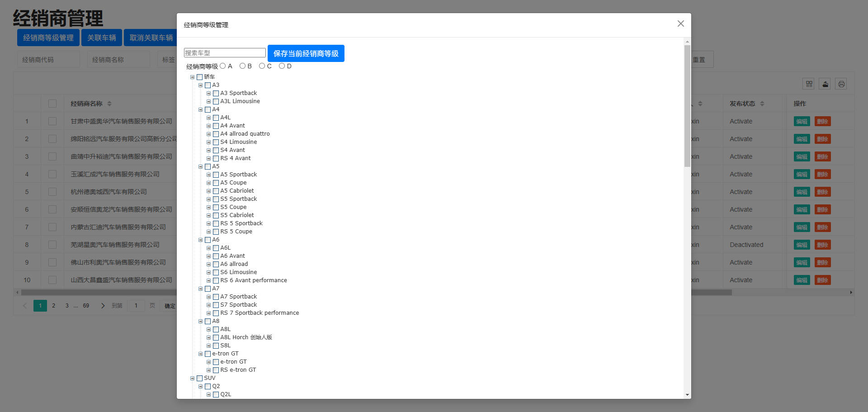Image resolution: width=868 pixels, height=412 pixels.
Task: Click sort arrows on 发布状态 column
Action: (x=762, y=104)
